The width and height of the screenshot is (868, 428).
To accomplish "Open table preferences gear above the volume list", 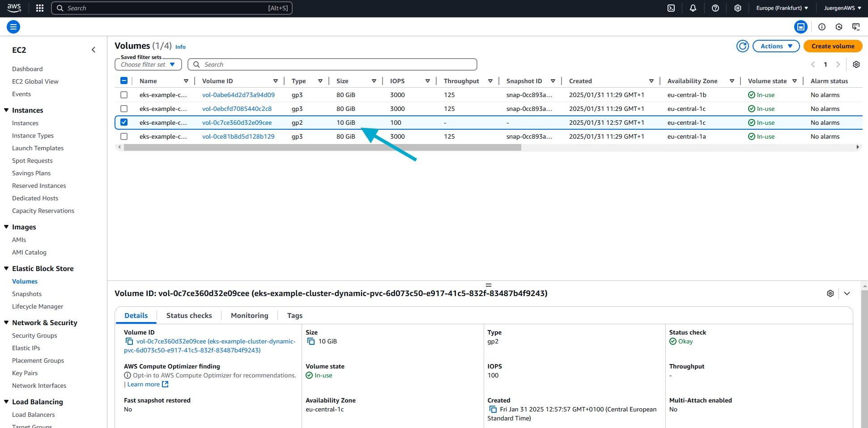I will click(856, 64).
